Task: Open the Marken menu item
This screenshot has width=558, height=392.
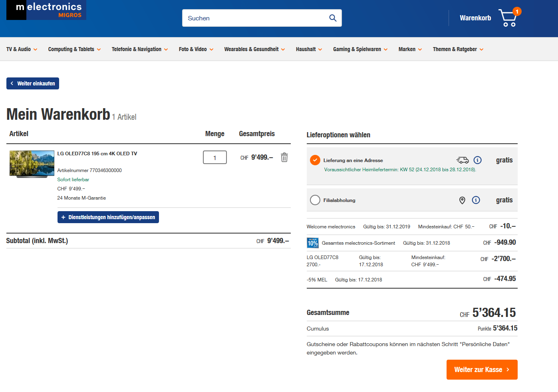Action: [410, 49]
